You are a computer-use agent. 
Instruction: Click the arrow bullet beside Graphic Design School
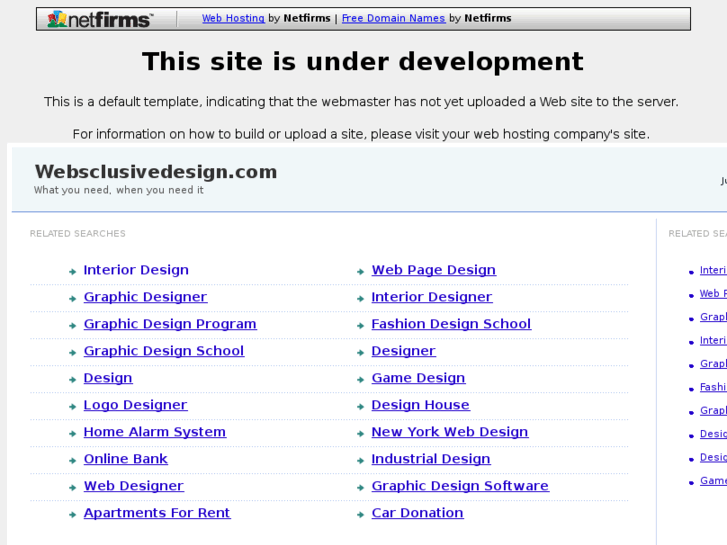pos(72,353)
